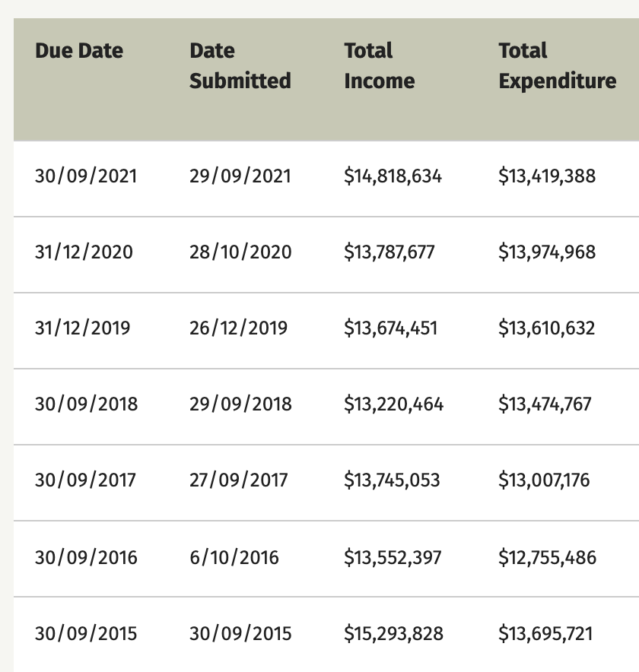Select the 29/09/2021 date submitted cell

[x=240, y=176]
